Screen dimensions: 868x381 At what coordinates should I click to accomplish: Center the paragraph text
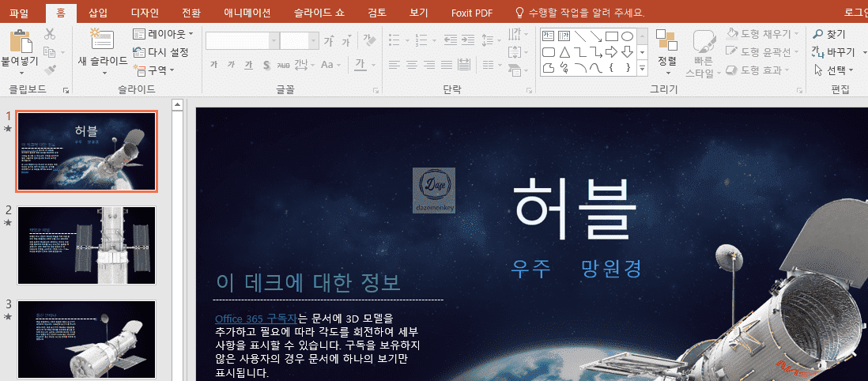click(x=411, y=66)
